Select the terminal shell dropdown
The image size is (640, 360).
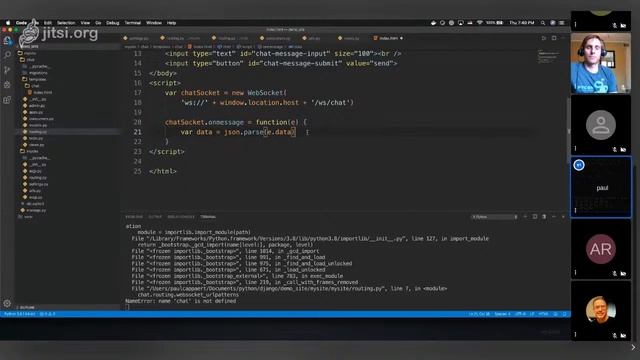[495, 217]
